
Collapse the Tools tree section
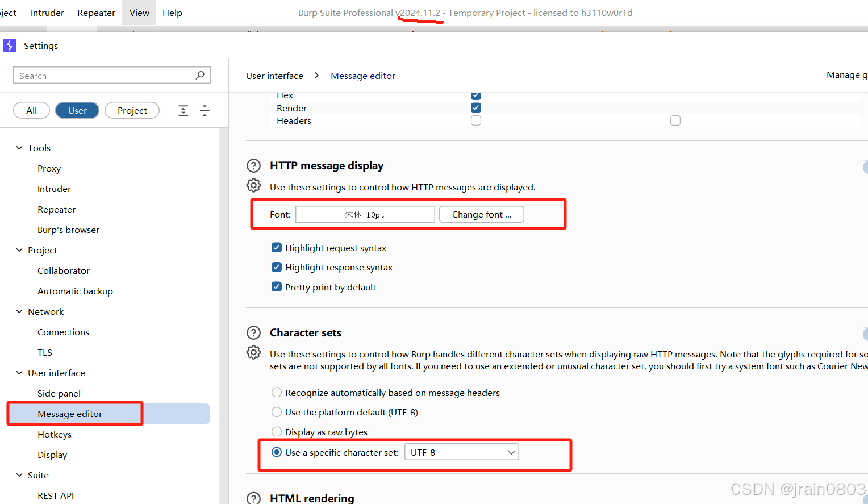[x=19, y=148]
